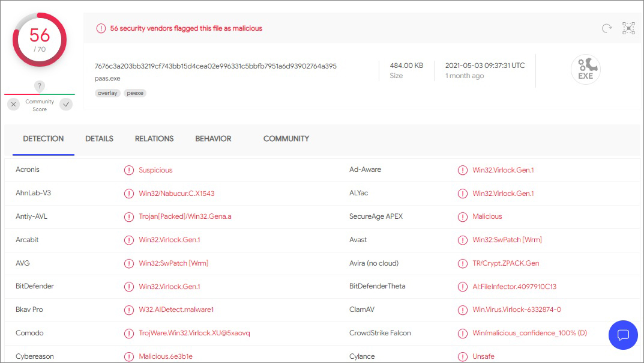The width and height of the screenshot is (644, 363).
Task: Open the DETAILS tab
Action: (x=100, y=139)
